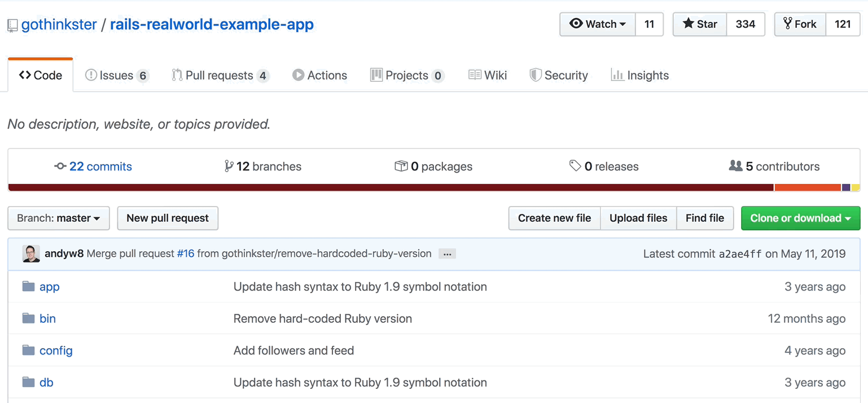Click the config folder icon
Viewport: 868px width, 403px height.
(29, 351)
